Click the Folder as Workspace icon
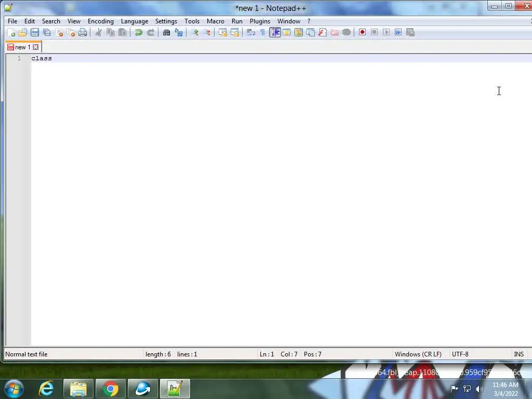This screenshot has height=399, width=532. tap(335, 33)
